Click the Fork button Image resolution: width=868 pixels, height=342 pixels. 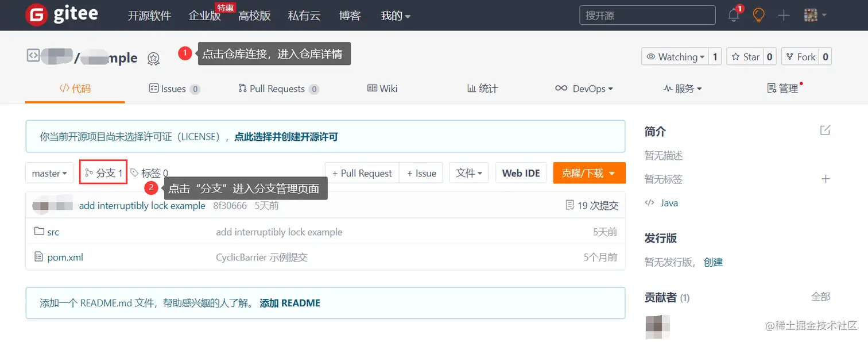click(800, 56)
